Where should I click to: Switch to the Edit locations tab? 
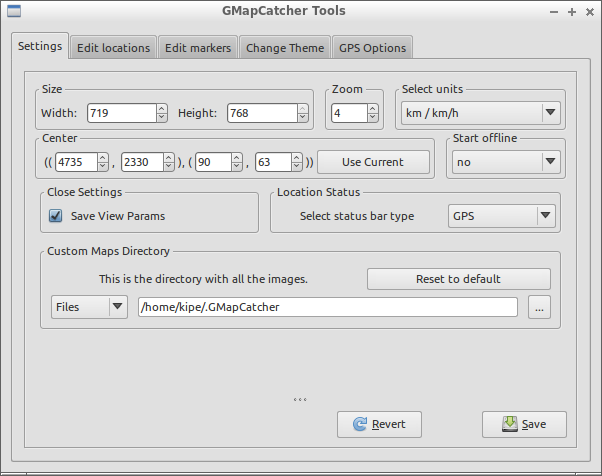[113, 48]
